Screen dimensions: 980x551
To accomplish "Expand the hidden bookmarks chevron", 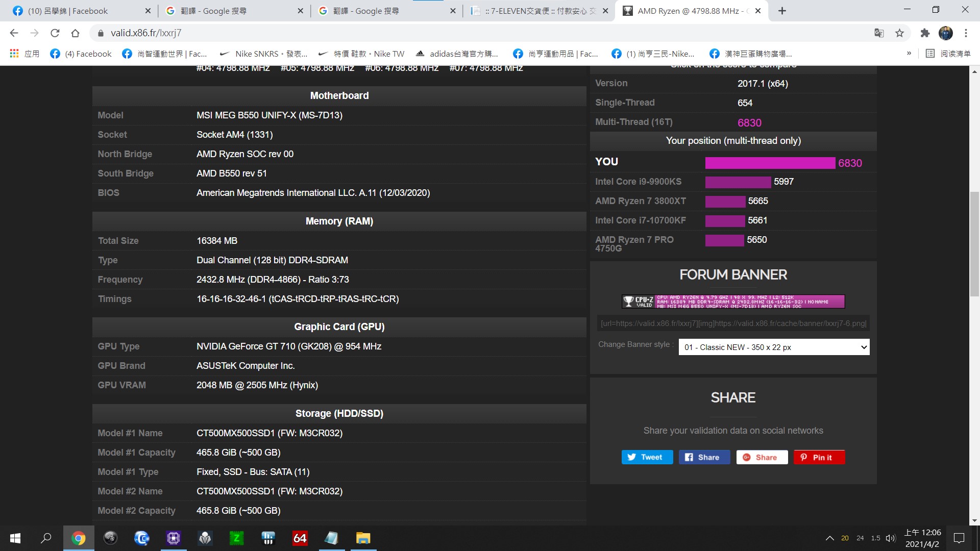I will coord(909,54).
